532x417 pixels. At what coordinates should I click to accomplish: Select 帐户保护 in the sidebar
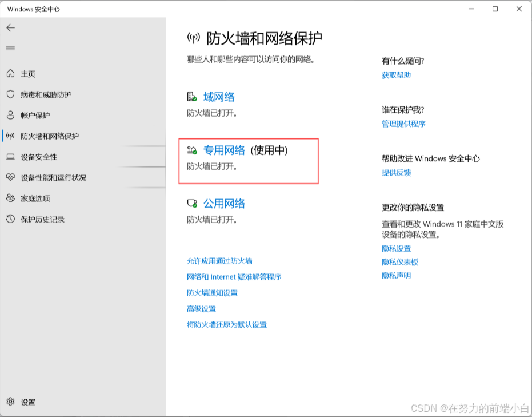click(x=35, y=116)
